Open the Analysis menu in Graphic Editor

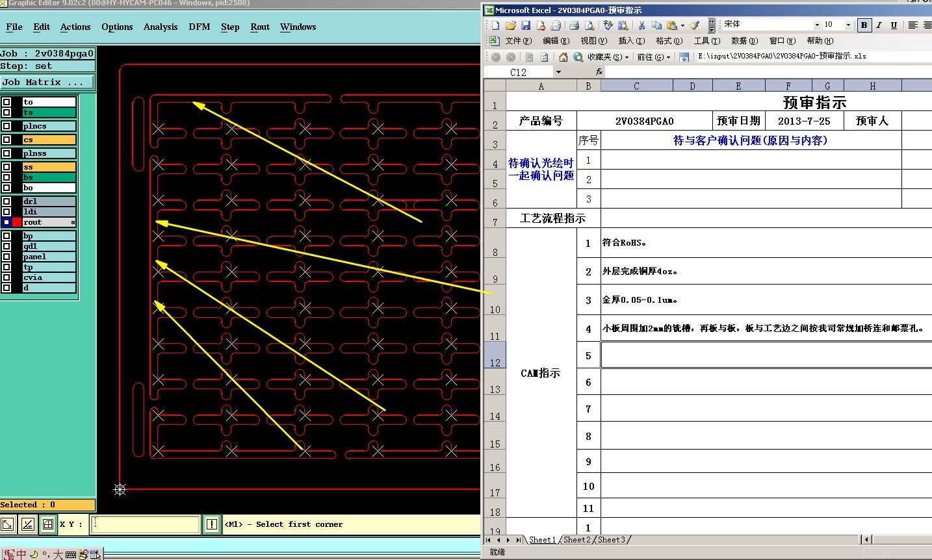click(161, 27)
